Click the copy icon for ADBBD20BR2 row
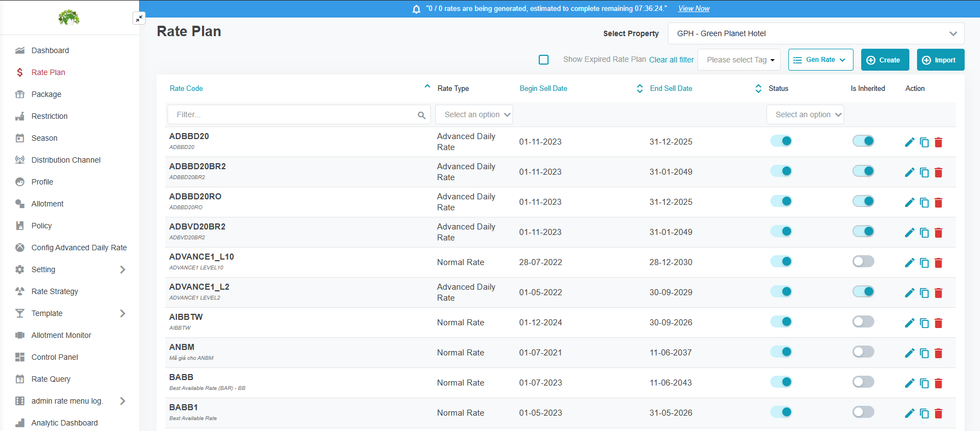This screenshot has height=431, width=980. coord(924,173)
